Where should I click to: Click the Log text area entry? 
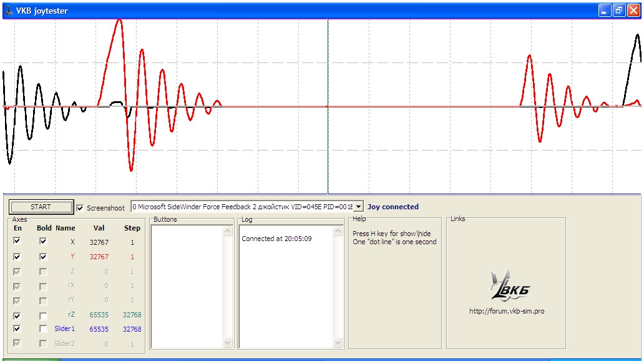coord(276,239)
